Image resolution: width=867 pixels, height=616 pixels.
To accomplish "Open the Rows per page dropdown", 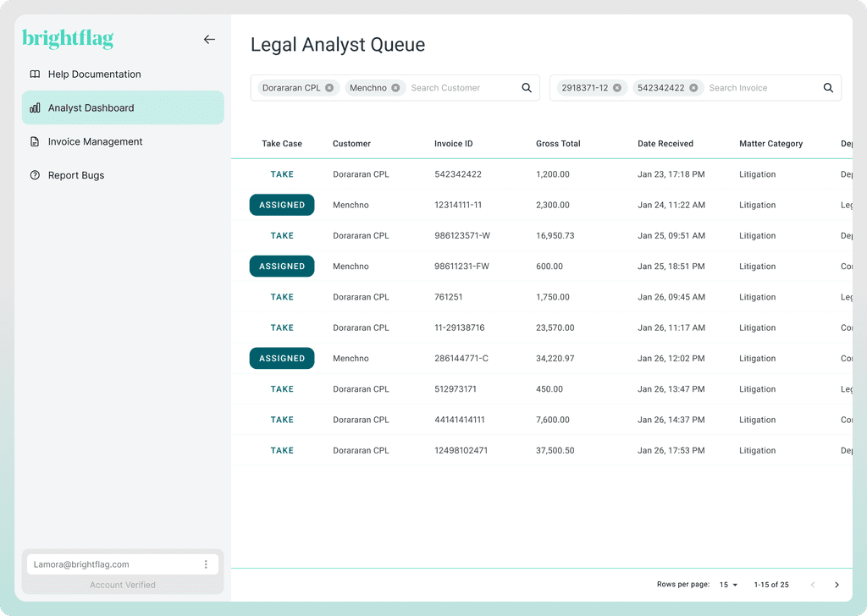I will (x=729, y=585).
